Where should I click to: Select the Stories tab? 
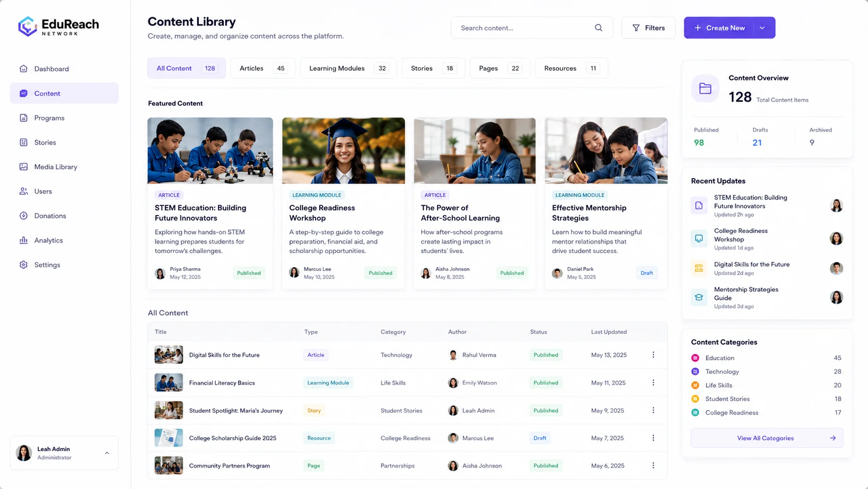[x=433, y=68]
